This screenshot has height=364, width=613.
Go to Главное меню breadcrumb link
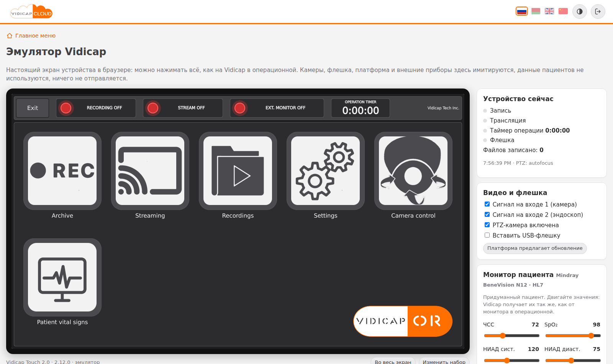click(x=31, y=36)
